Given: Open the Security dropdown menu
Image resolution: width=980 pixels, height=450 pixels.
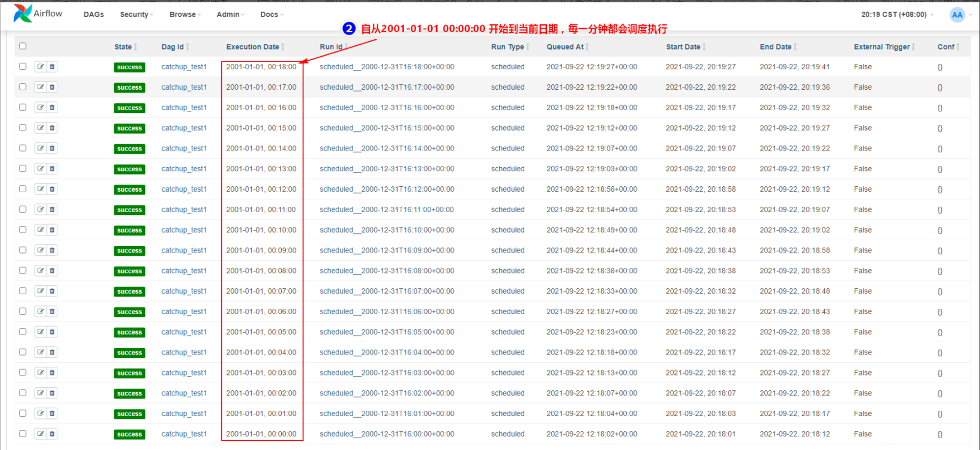Looking at the screenshot, I should click(x=136, y=15).
